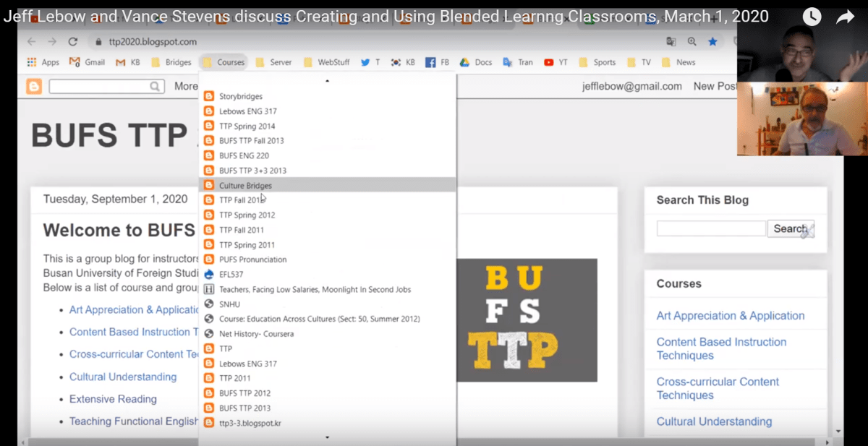
Task: Click the bookmark star in address bar
Action: tap(712, 42)
